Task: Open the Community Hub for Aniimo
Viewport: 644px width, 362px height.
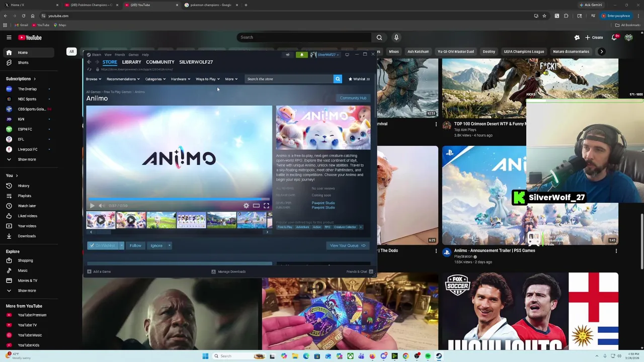Action: pyautogui.click(x=353, y=98)
